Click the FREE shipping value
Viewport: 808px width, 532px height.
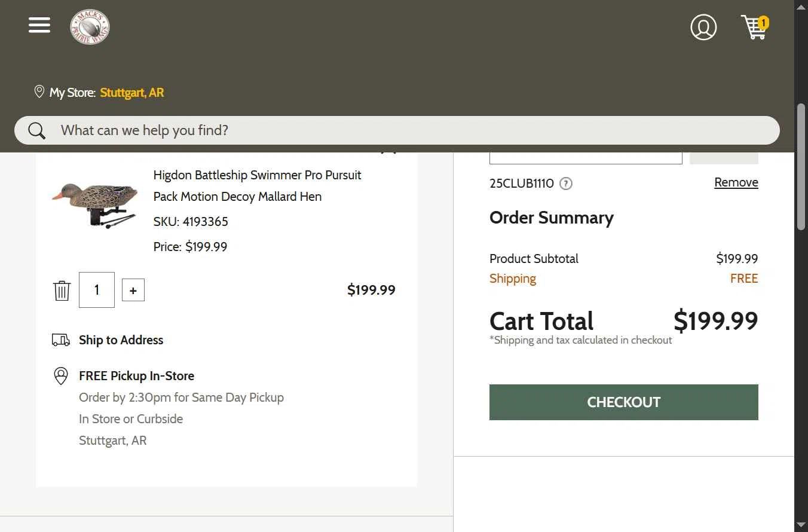click(x=744, y=279)
